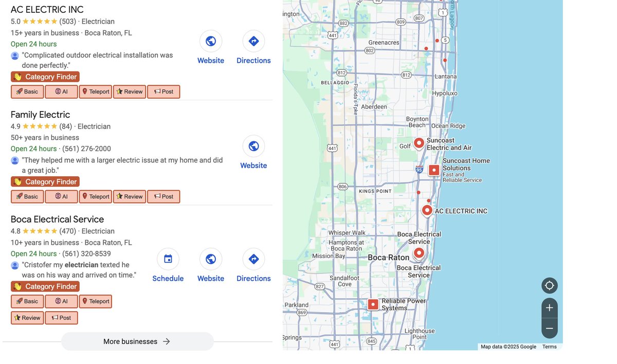
Task: Click the Family Electric phone number (561) 276-2000
Action: [x=87, y=149]
